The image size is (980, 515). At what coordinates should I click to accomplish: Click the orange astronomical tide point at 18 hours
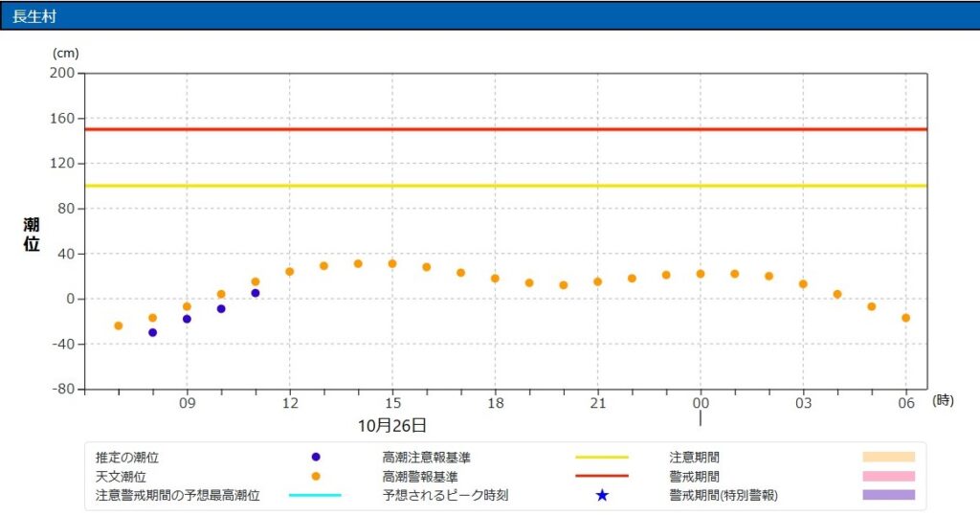[495, 279]
